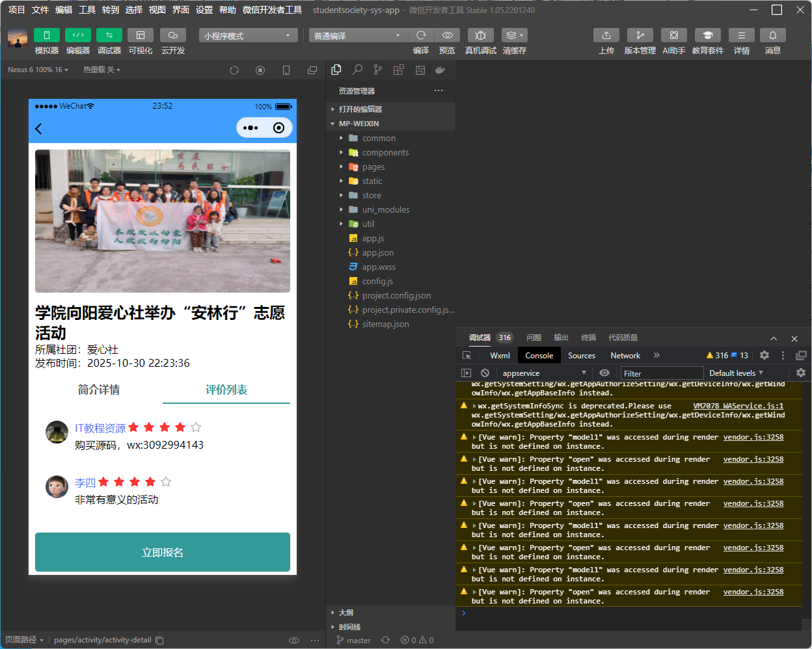Open the Search icon in the editor sidebar
The width and height of the screenshot is (812, 649).
[357, 70]
